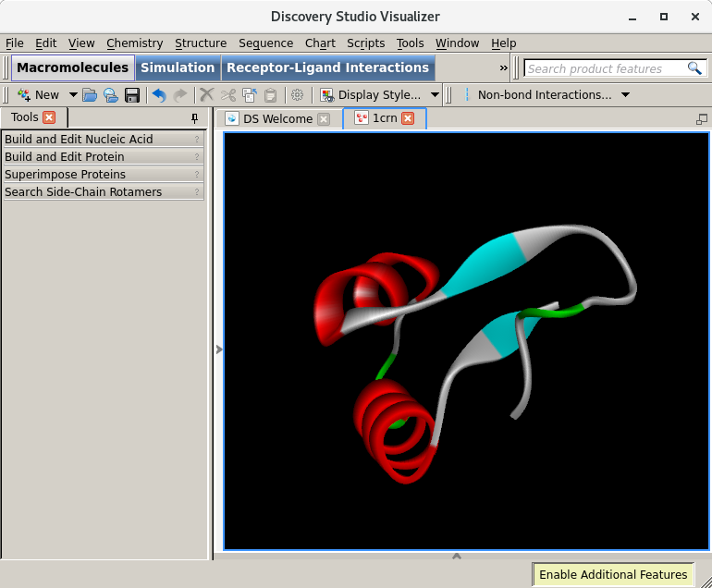Click the Enable Additional Features button

[x=613, y=574]
